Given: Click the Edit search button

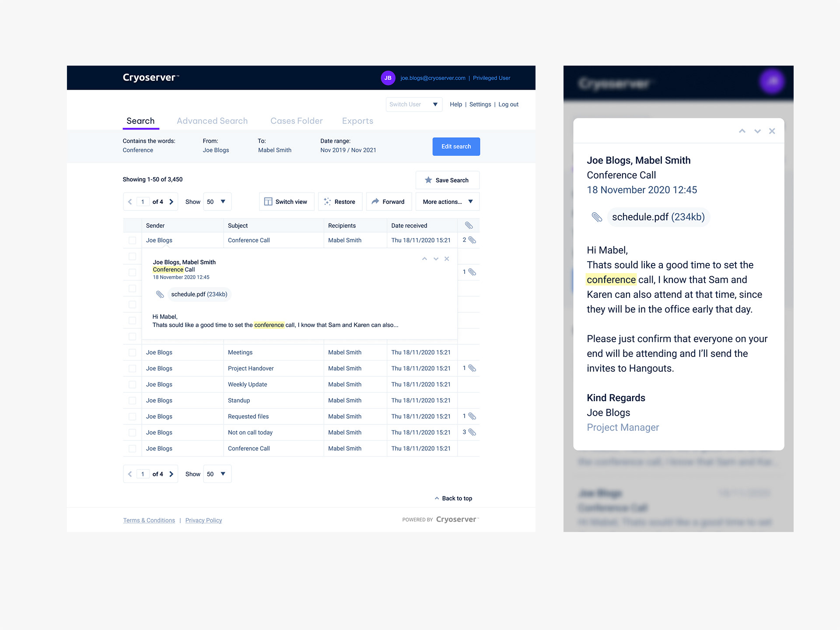Looking at the screenshot, I should pos(456,147).
